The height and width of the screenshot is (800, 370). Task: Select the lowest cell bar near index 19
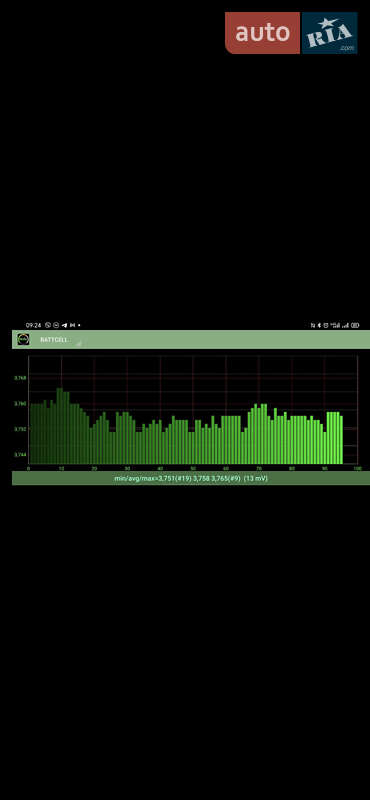click(x=91, y=445)
